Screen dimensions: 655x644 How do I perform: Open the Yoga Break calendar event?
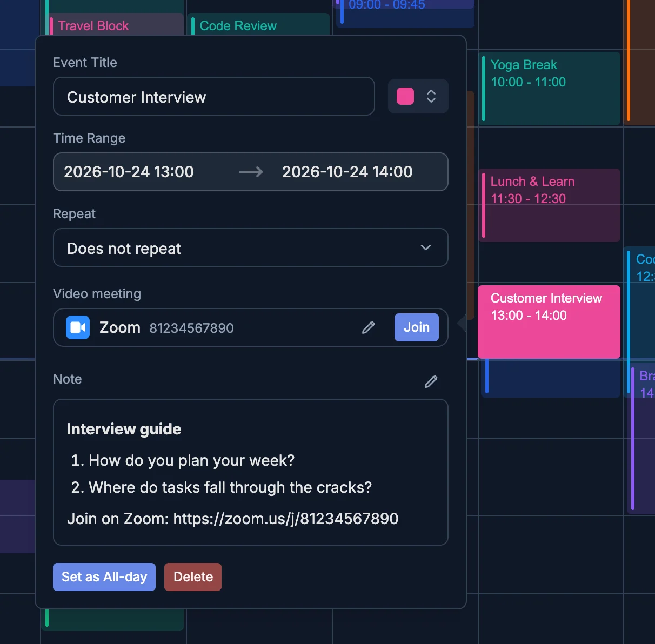pyautogui.click(x=549, y=89)
